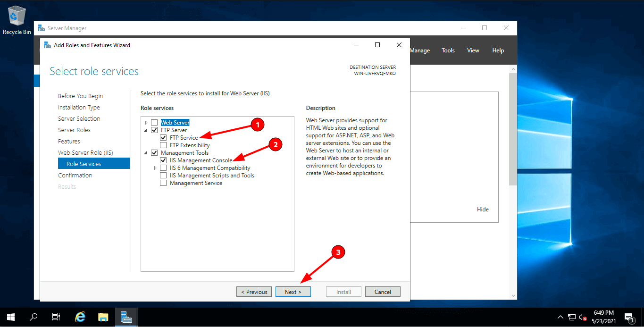
Task: Collapse the Management Tools tree node
Action: [146, 153]
